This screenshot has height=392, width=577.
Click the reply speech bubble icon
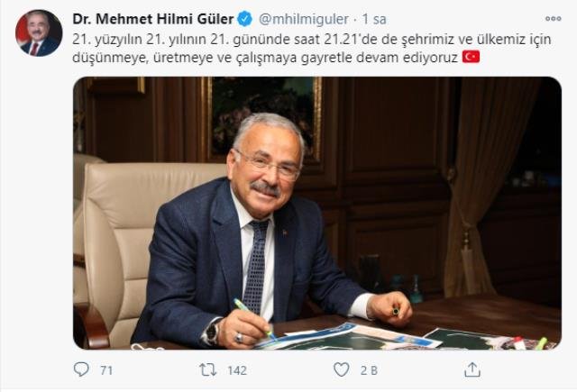pos(81,369)
